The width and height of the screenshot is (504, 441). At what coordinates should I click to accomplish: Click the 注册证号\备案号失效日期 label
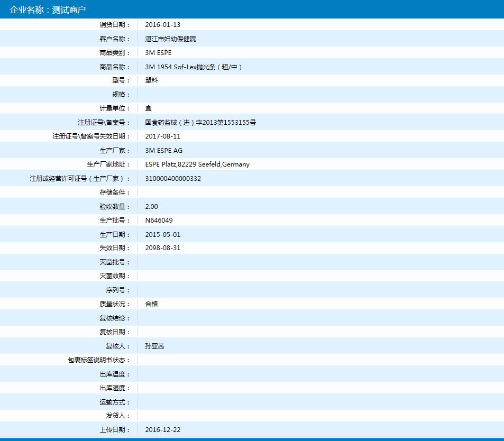click(91, 136)
